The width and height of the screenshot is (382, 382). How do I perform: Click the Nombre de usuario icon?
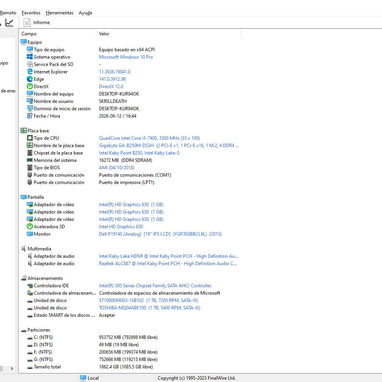pyautogui.click(x=30, y=101)
